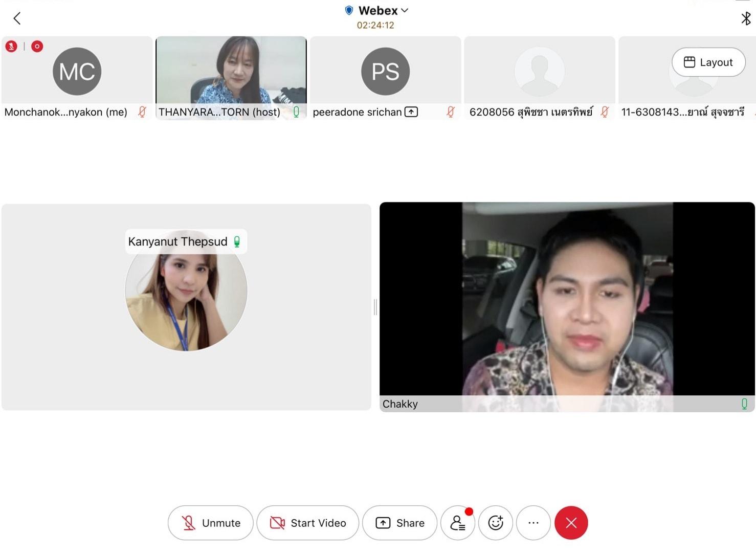Image resolution: width=756 pixels, height=556 pixels.
Task: Tap the sharing icon beside peeradone srichan
Action: click(411, 112)
